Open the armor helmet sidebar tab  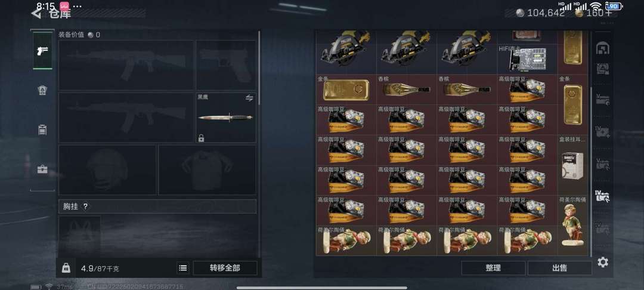pos(42,90)
